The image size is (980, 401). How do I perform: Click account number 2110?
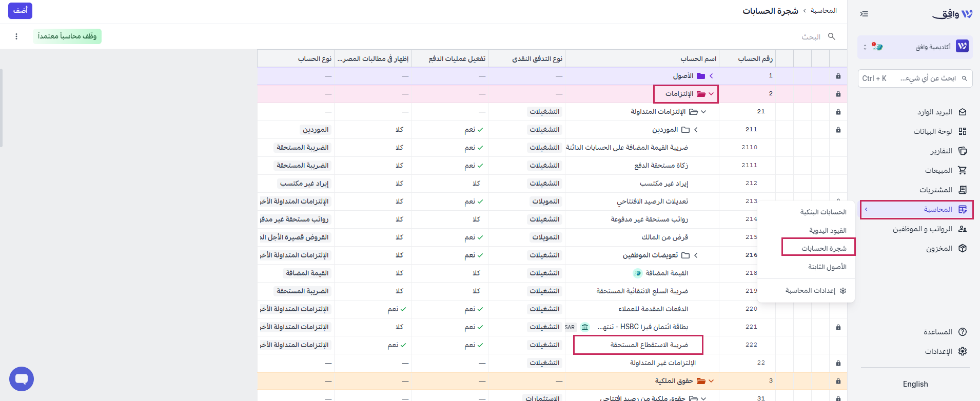(x=750, y=148)
